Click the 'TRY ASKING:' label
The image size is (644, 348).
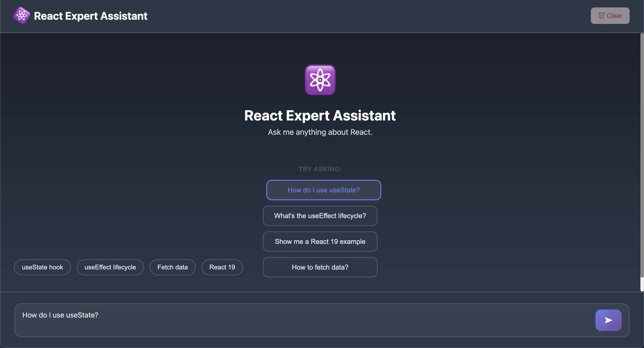[x=320, y=169]
